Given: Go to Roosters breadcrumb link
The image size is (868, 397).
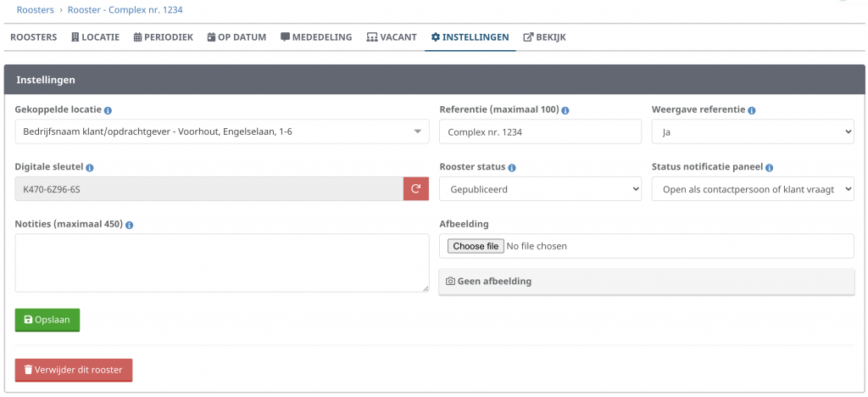Looking at the screenshot, I should (36, 9).
